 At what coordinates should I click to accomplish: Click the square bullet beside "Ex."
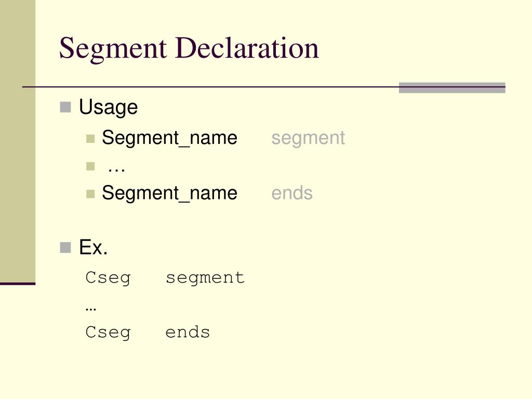[x=65, y=247]
